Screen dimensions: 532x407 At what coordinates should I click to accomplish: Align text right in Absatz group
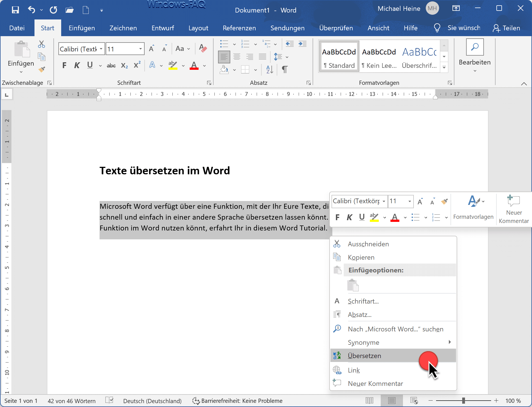pyautogui.click(x=250, y=57)
